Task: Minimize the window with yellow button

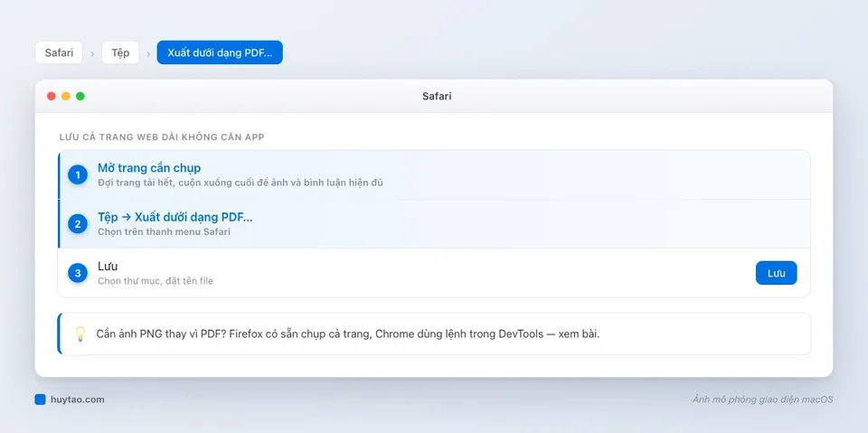Action: pos(66,97)
